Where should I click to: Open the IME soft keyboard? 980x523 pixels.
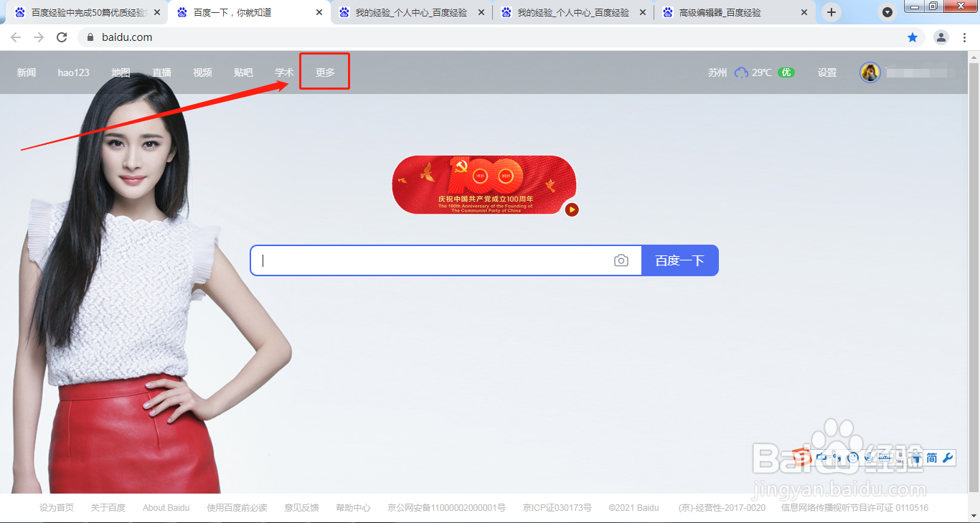885,458
